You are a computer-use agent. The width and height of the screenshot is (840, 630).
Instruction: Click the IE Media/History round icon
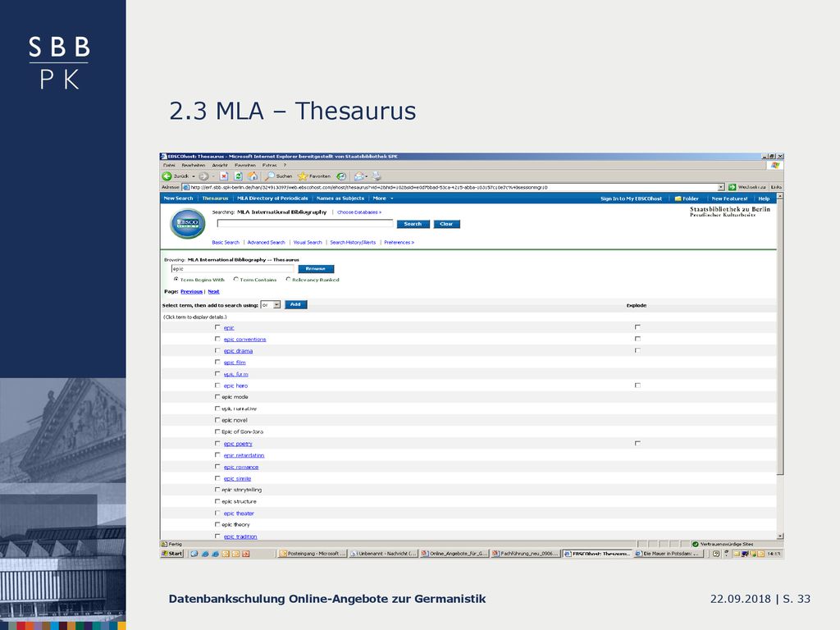coord(341,176)
